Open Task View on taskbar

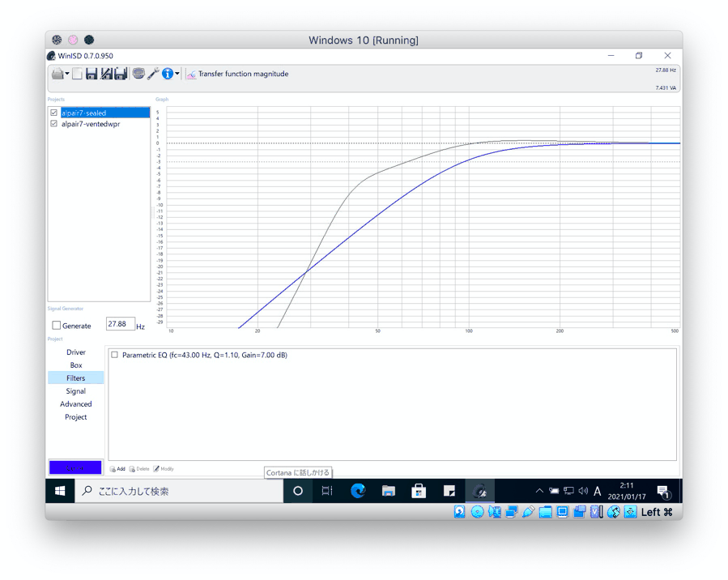click(327, 491)
